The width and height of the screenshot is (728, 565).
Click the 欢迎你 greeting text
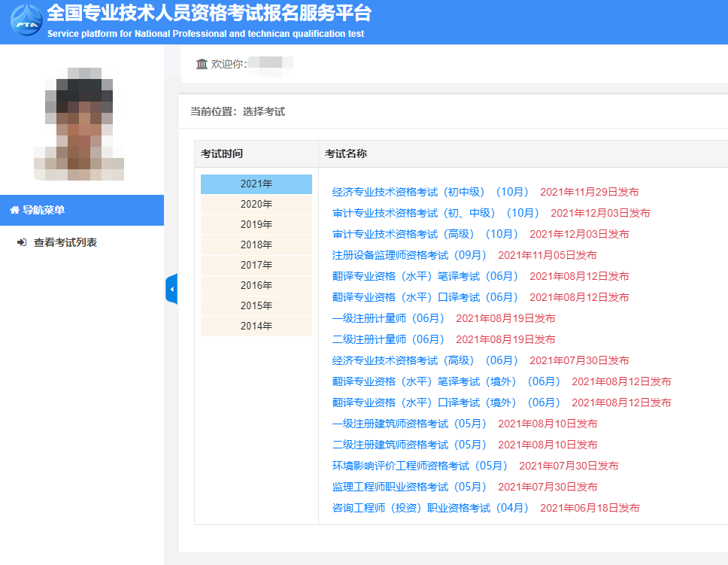click(229, 64)
